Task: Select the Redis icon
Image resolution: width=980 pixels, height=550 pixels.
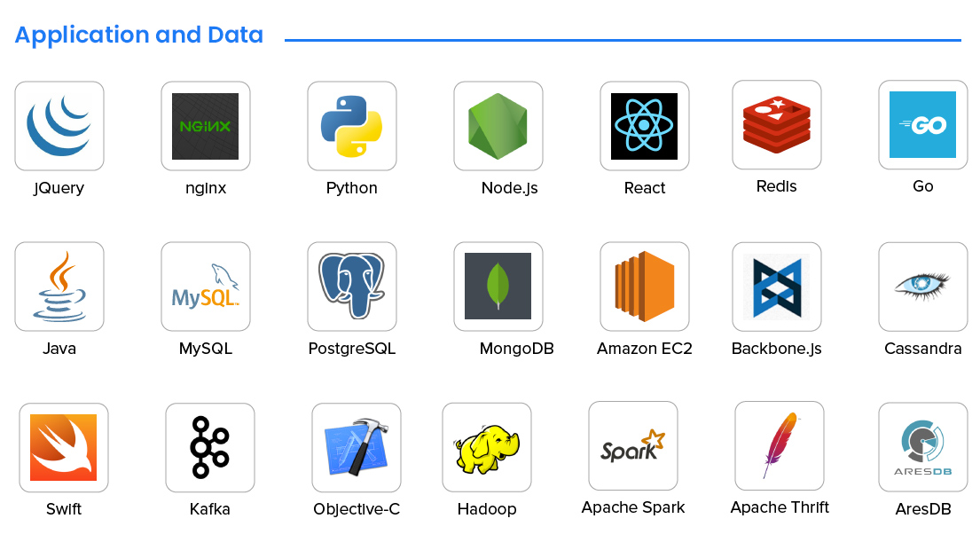Action: pyautogui.click(x=776, y=125)
